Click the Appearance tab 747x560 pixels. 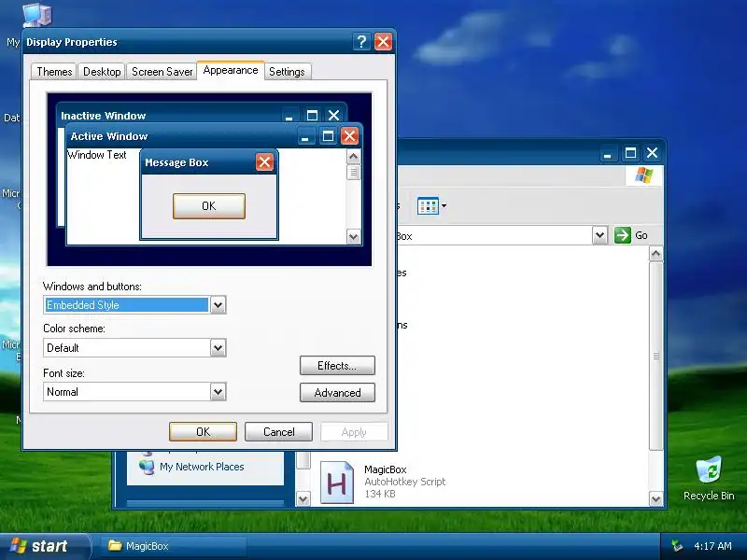pyautogui.click(x=231, y=71)
